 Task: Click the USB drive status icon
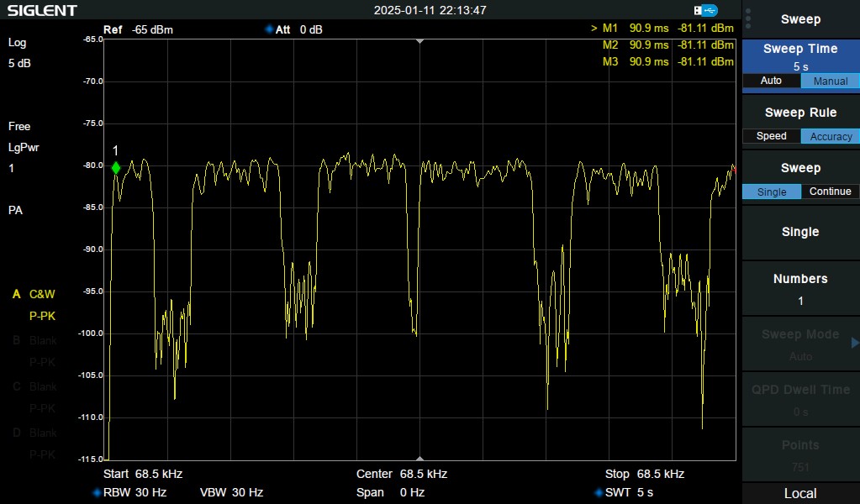click(706, 10)
